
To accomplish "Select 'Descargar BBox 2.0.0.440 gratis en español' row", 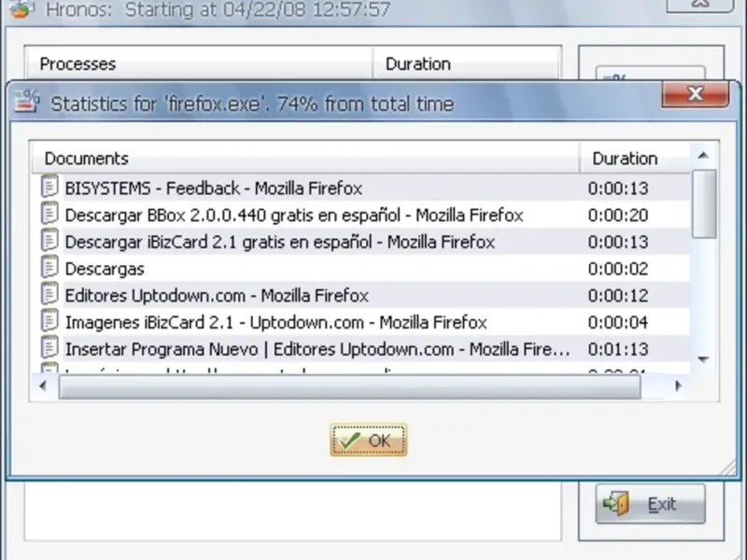I will point(360,215).
